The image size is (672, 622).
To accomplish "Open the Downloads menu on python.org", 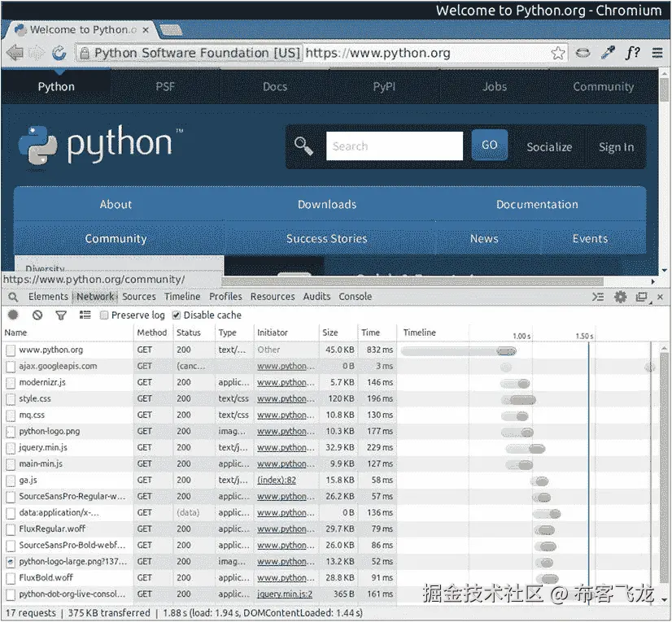I will point(327,204).
